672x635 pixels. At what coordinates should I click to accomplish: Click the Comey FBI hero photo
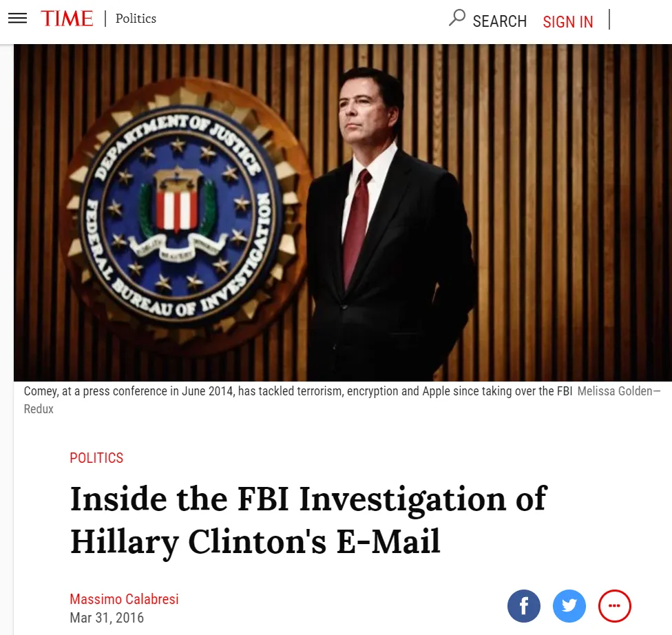coord(343,213)
